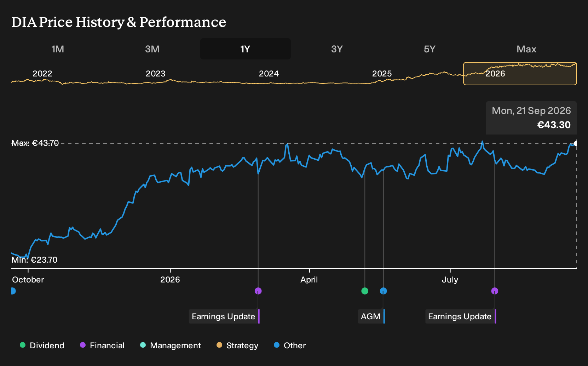The height and width of the screenshot is (366, 588).
Task: Click the October axis label
Action: (28, 280)
